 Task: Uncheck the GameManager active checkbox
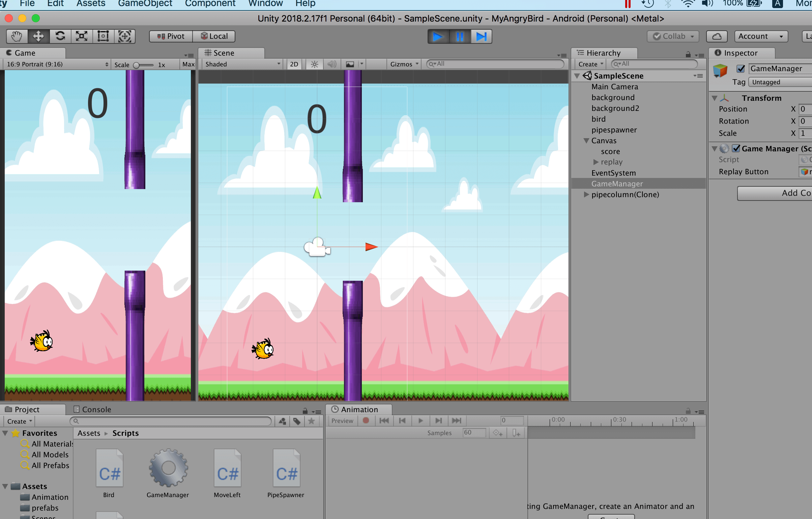(741, 69)
